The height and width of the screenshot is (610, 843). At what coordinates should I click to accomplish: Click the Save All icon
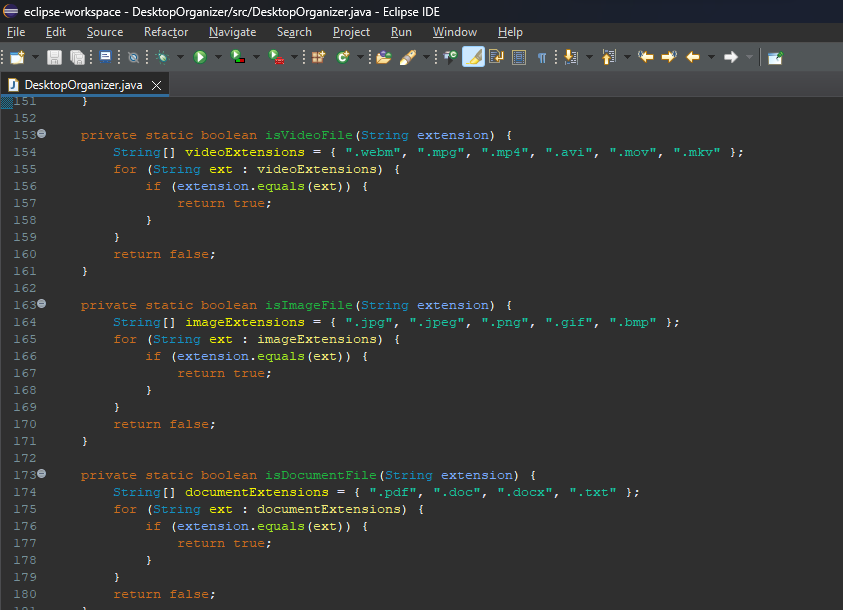[x=77, y=57]
